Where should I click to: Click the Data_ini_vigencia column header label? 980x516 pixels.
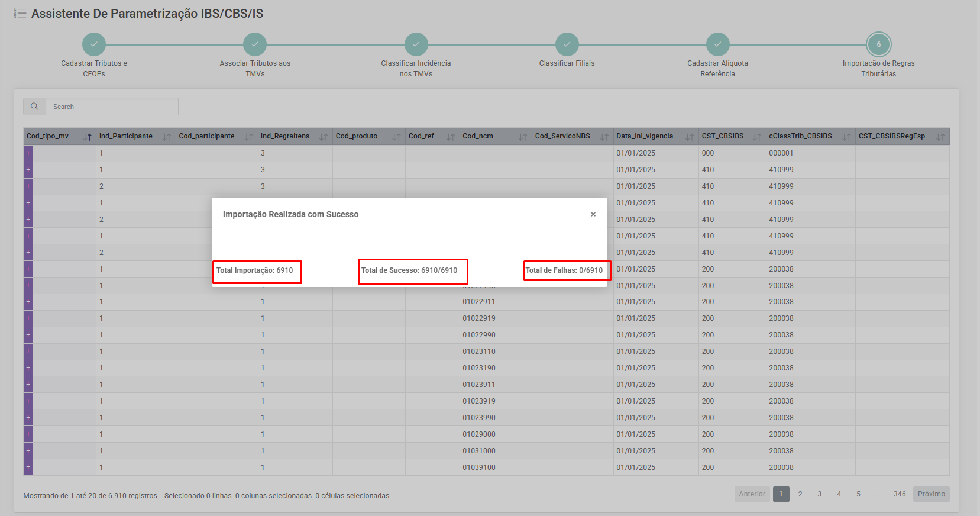click(x=645, y=136)
